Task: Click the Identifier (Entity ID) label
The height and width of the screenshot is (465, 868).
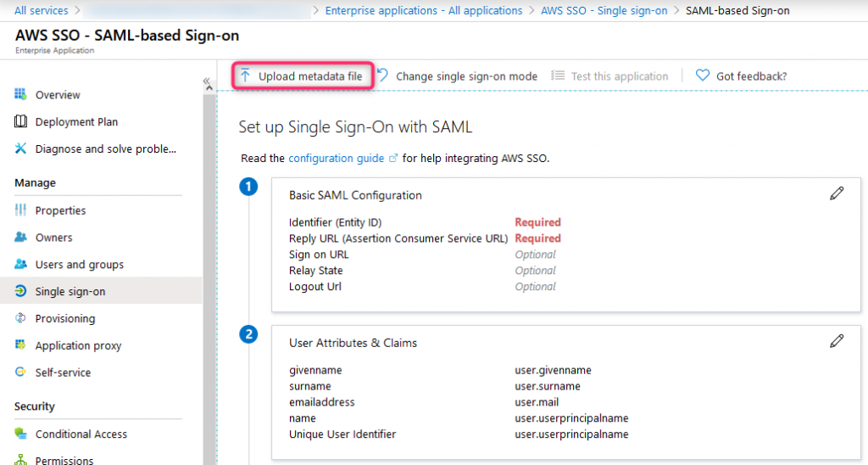Action: [x=335, y=223]
